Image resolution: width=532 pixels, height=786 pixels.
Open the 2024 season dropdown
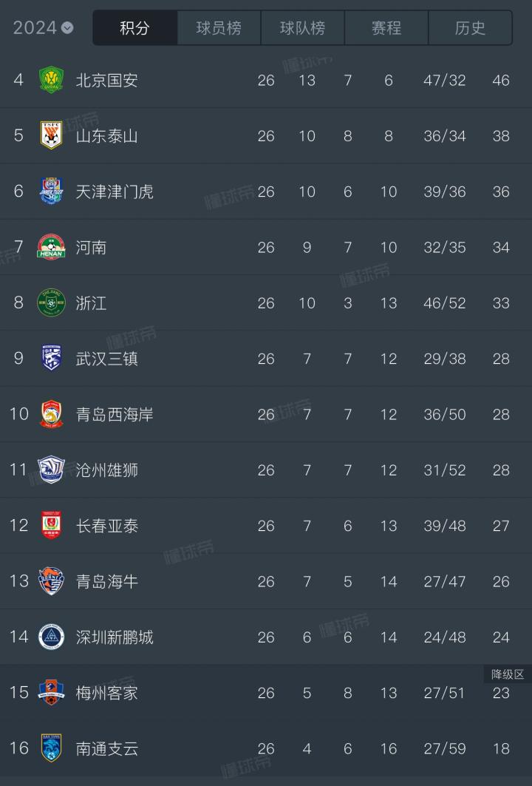43,27
